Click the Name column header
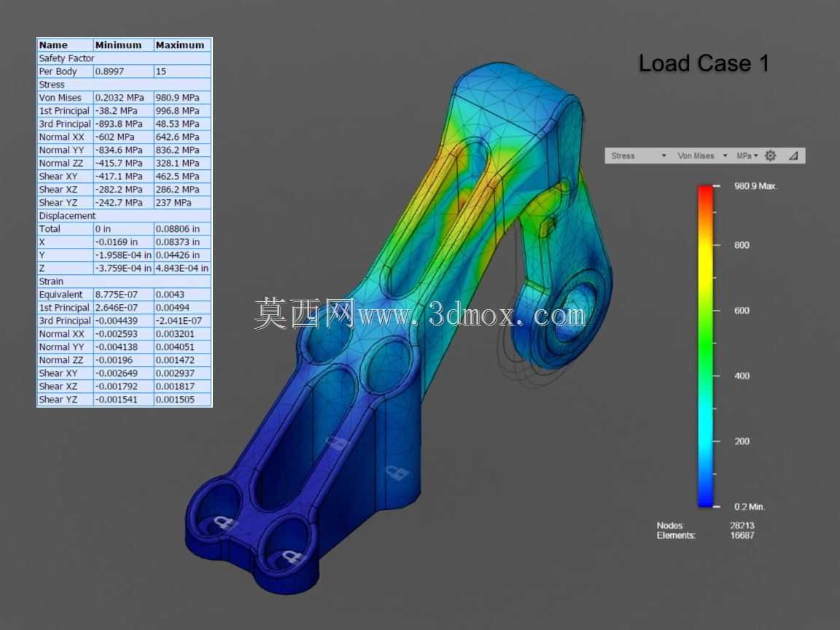 coord(66,45)
